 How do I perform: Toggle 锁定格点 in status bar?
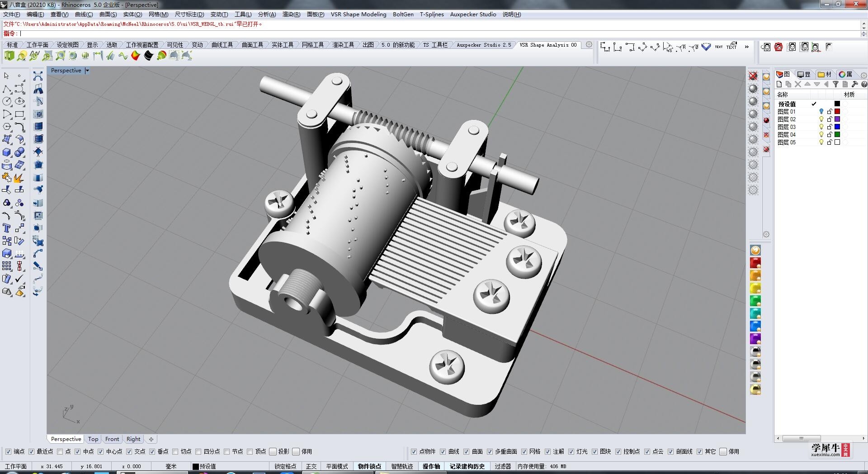click(285, 466)
